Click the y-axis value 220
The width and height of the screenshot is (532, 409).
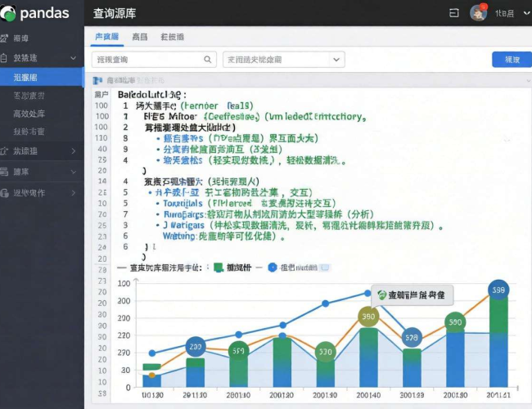tap(124, 335)
